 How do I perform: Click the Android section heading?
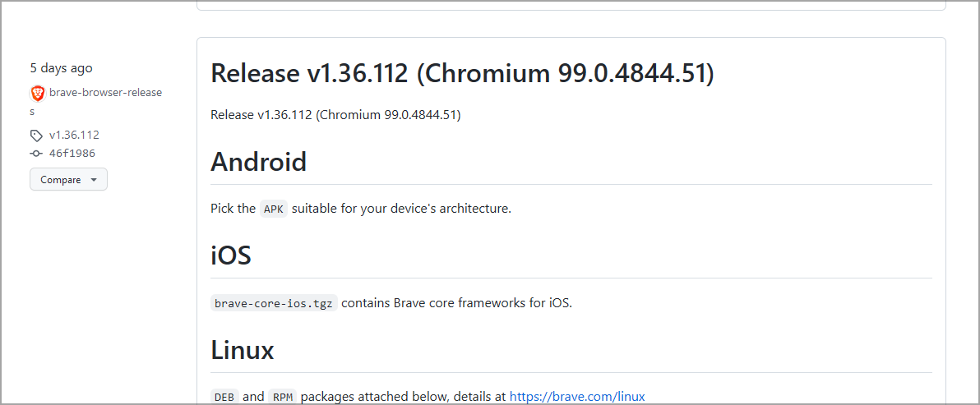pyautogui.click(x=259, y=162)
